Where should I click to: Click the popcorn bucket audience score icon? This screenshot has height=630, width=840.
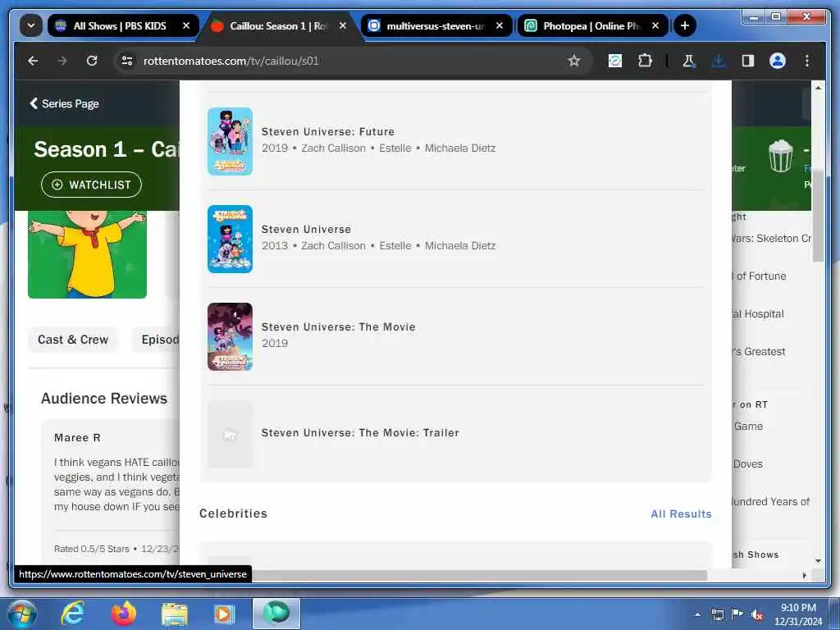(x=781, y=156)
